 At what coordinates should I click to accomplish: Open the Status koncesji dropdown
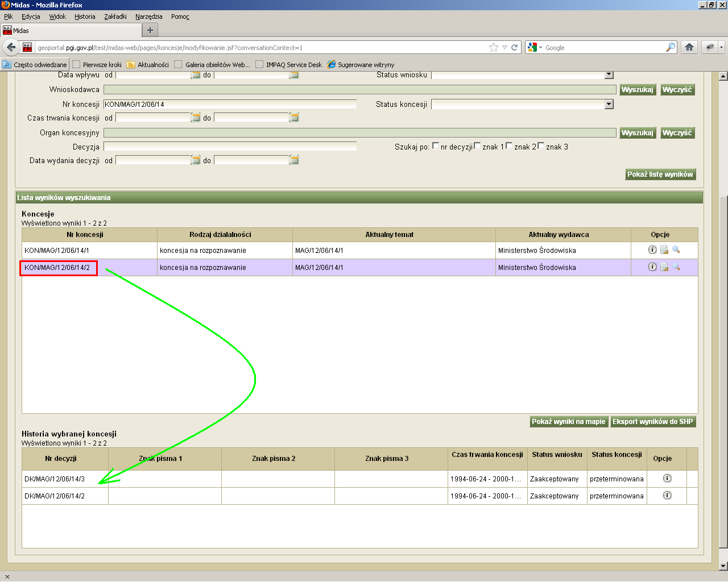coord(609,104)
